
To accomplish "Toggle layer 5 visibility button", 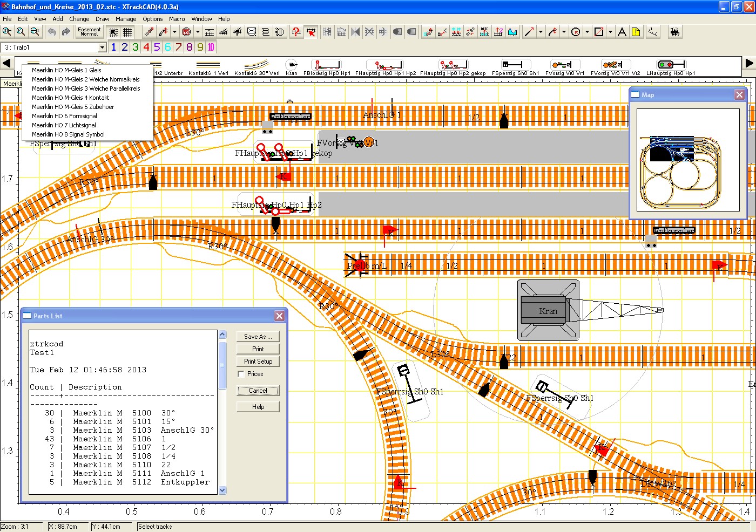I will click(157, 47).
